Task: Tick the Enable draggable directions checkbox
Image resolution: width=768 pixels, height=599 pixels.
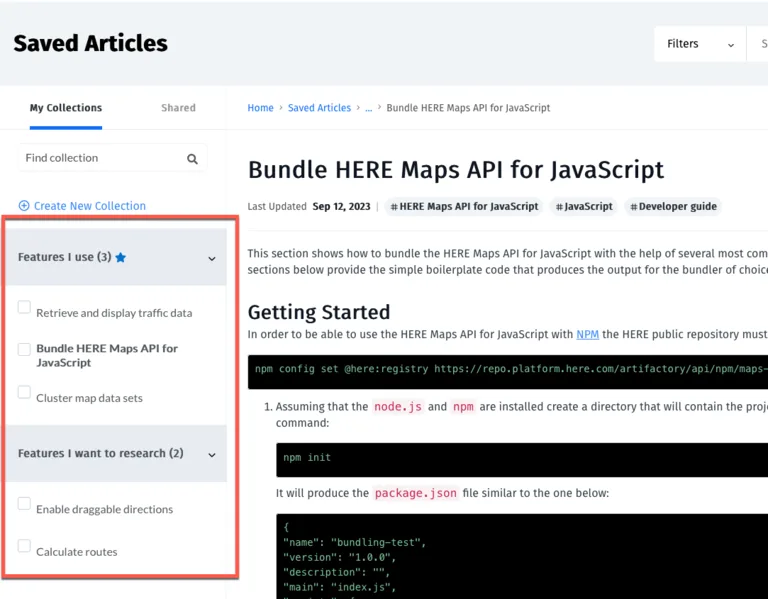Action: click(x=24, y=503)
